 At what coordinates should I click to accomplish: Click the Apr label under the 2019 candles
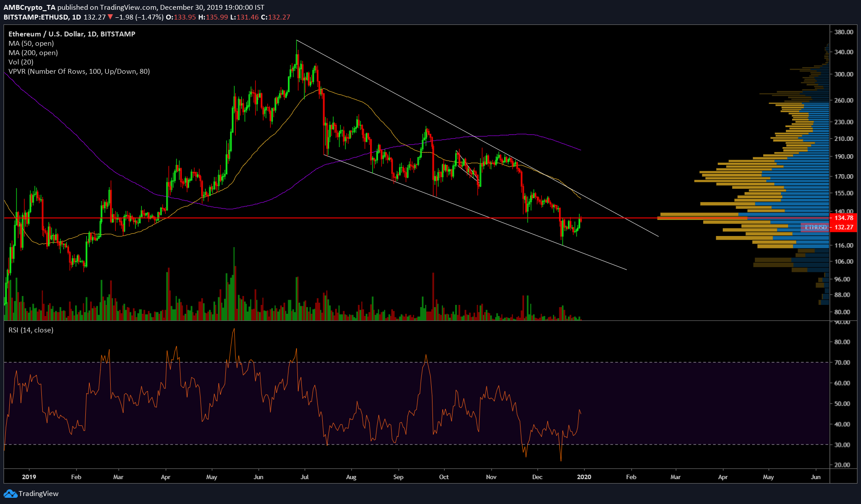click(x=165, y=477)
